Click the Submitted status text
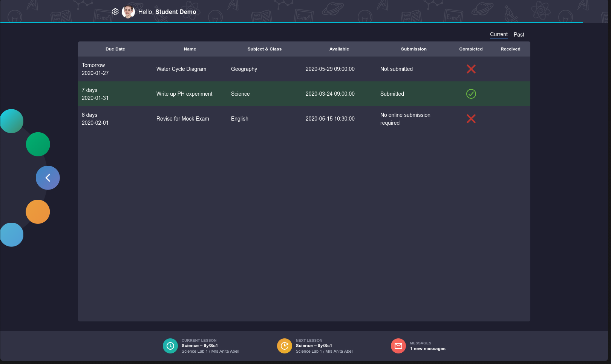This screenshot has height=364, width=611. pos(392,94)
